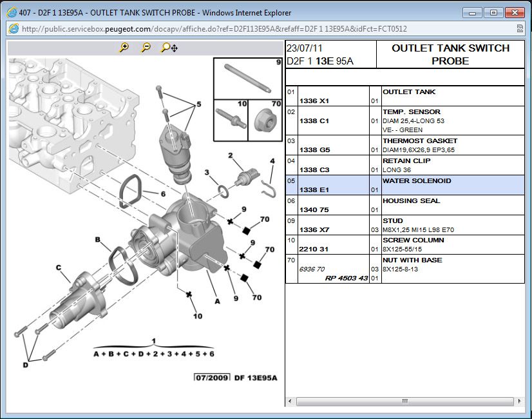Click callout number 3 in diagram
Screen dimensions: 532x419
click(207, 173)
